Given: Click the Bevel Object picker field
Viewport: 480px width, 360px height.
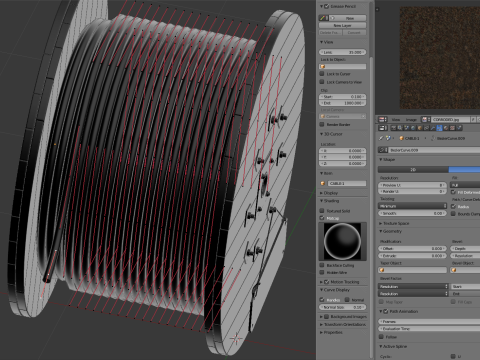Looking at the screenshot, I should pos(465,270).
